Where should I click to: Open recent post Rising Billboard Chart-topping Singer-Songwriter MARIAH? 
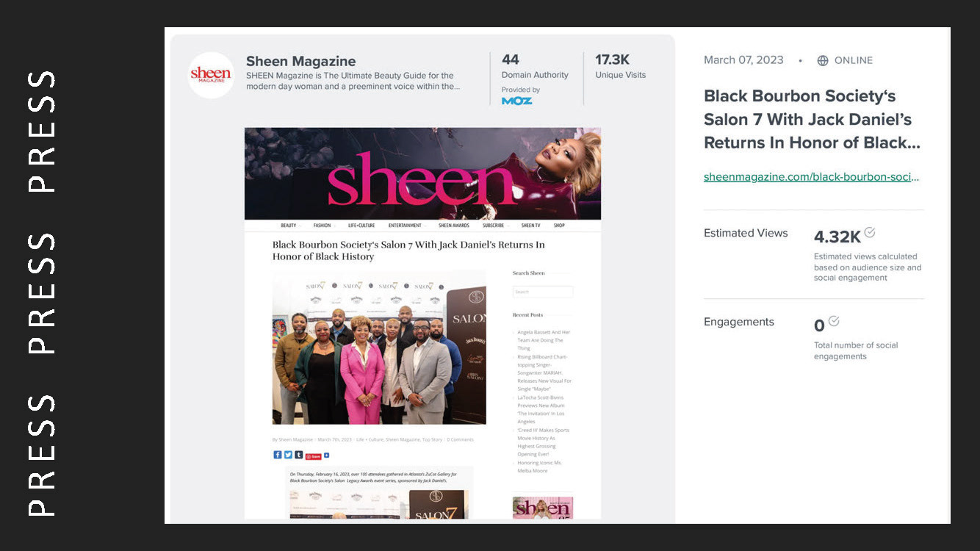pyautogui.click(x=544, y=373)
